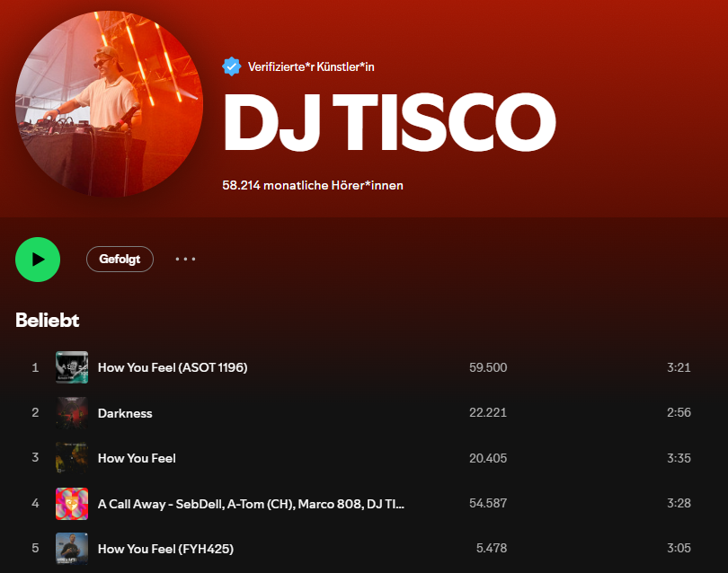Screen dimensions: 728x573
Task: Click the 58.214 monatliche Hörer*innen text
Action: click(313, 186)
